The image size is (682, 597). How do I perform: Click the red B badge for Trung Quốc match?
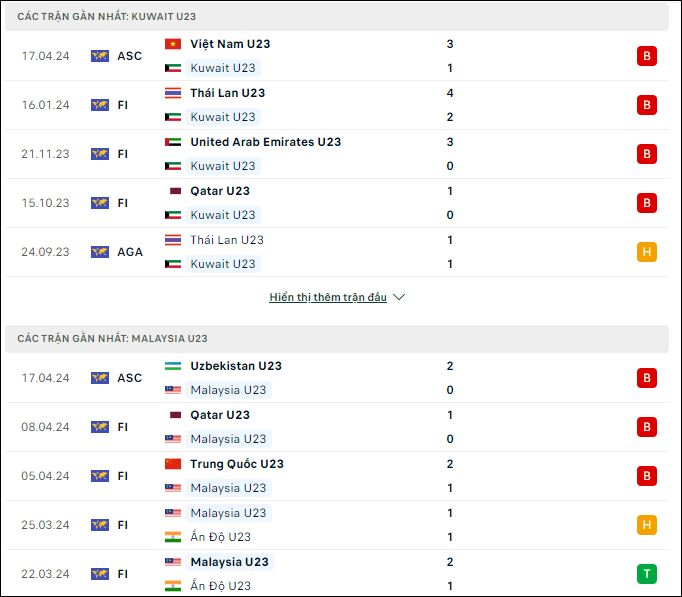(x=646, y=476)
